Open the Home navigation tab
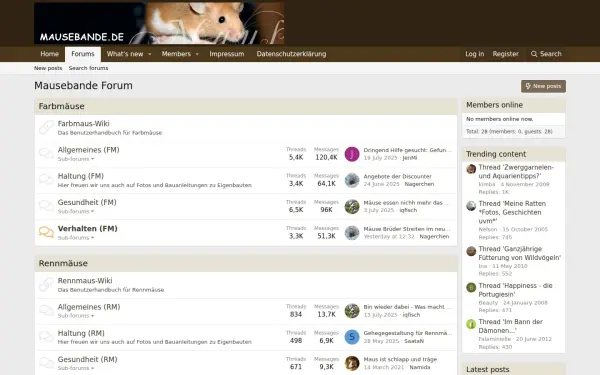Screen dimensions: 600x375 click(x=50, y=54)
